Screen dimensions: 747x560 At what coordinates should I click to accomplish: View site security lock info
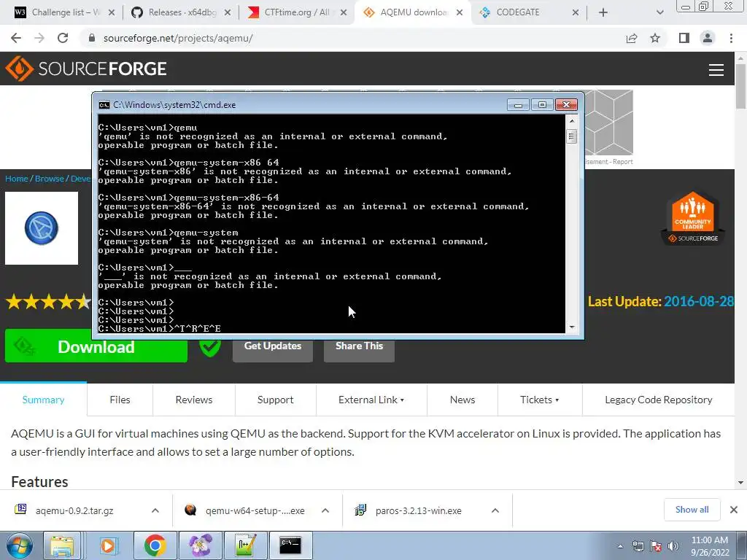[92, 38]
